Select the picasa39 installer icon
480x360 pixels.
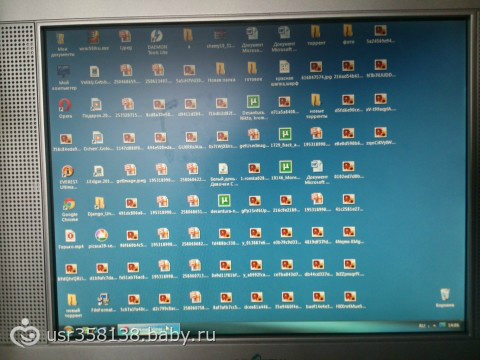(x=102, y=238)
